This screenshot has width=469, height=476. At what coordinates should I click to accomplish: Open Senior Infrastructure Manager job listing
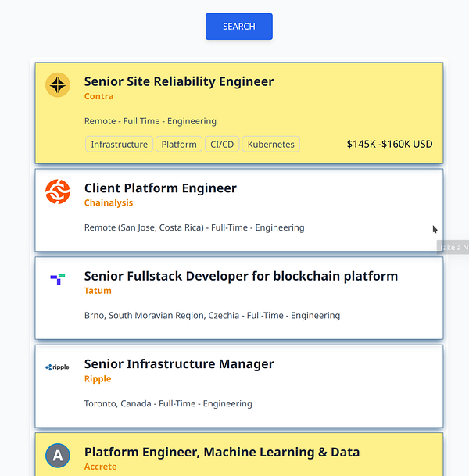(179, 364)
